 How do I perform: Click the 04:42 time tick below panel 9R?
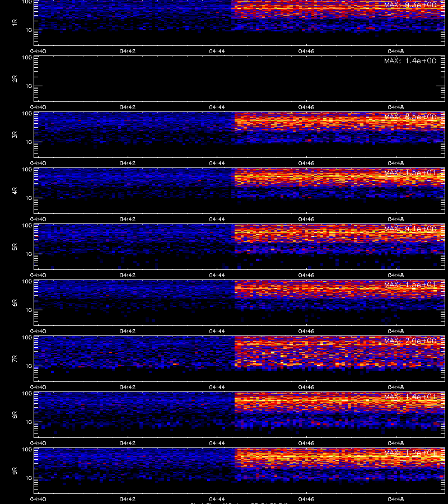click(x=128, y=500)
